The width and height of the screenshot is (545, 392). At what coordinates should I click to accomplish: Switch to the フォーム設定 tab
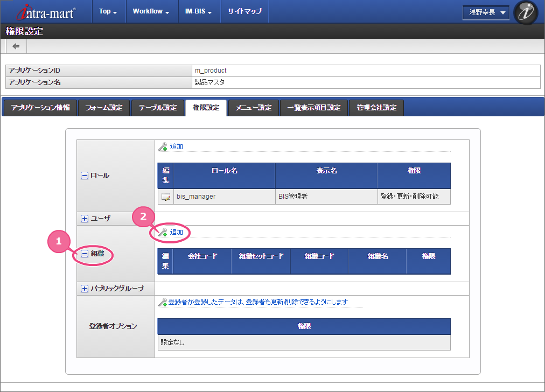tap(104, 108)
